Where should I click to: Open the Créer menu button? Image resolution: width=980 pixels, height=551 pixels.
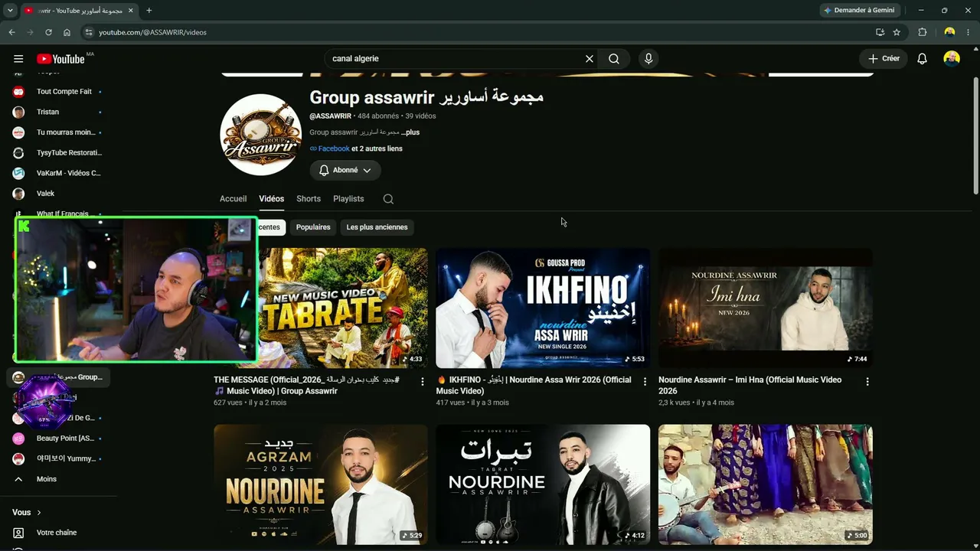(x=884, y=59)
